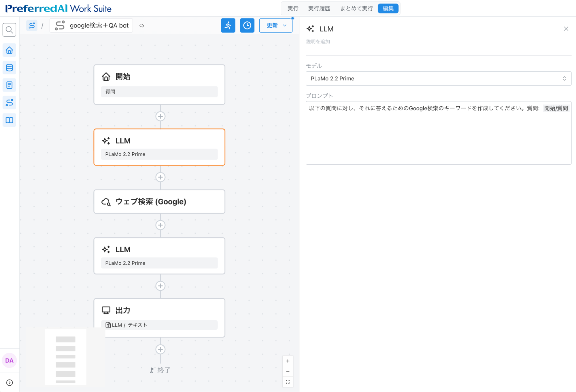Click fit-to-screen canvas control
The image size is (576, 392).
tap(288, 382)
